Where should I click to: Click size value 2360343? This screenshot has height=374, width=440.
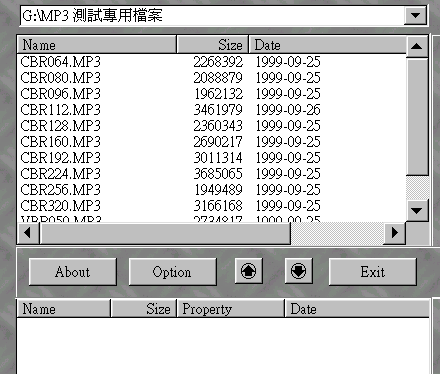pyautogui.click(x=218, y=126)
